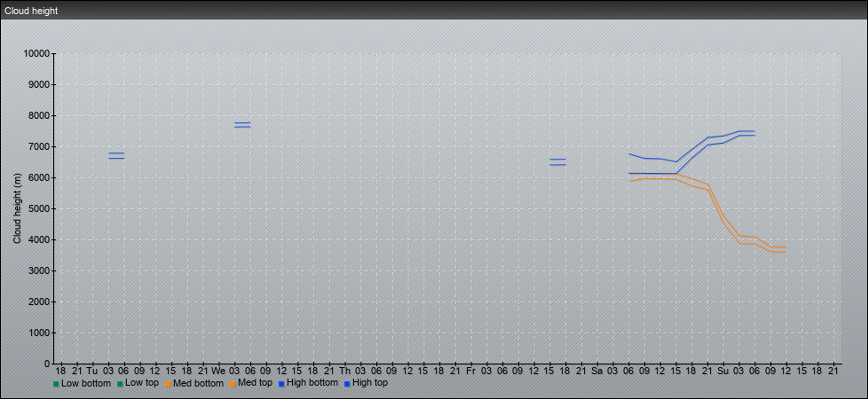Click the 'Fr' day label on x-axis
Screen dimensions: 868x399
(x=471, y=371)
